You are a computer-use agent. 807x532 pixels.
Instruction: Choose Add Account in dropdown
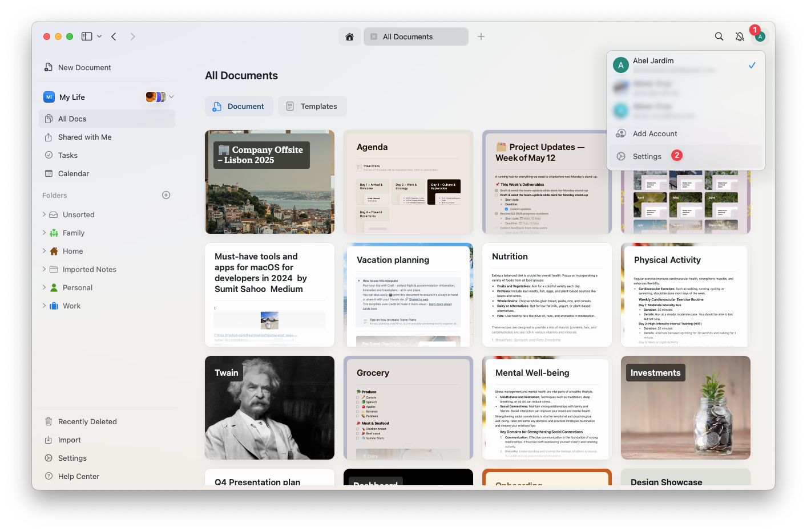point(685,133)
